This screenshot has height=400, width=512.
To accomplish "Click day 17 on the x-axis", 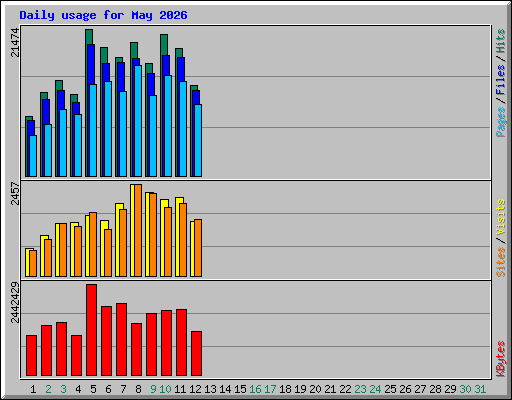I will (x=270, y=389).
